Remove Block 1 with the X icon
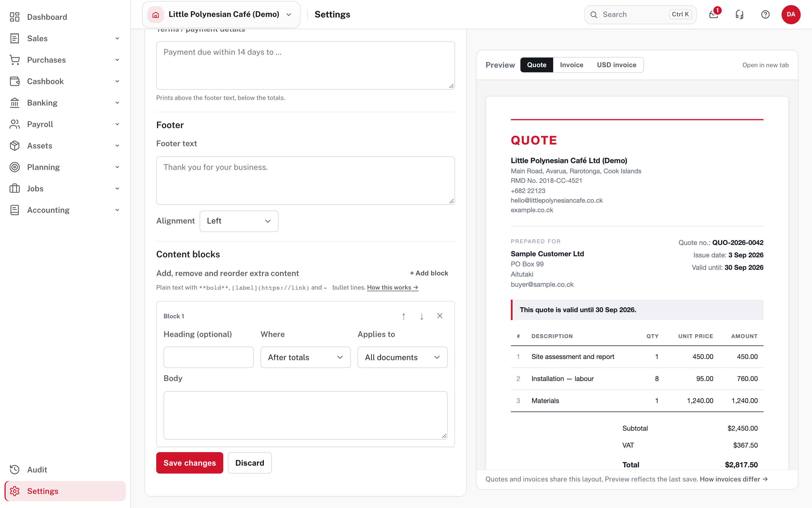This screenshot has height=508, width=812. [440, 316]
